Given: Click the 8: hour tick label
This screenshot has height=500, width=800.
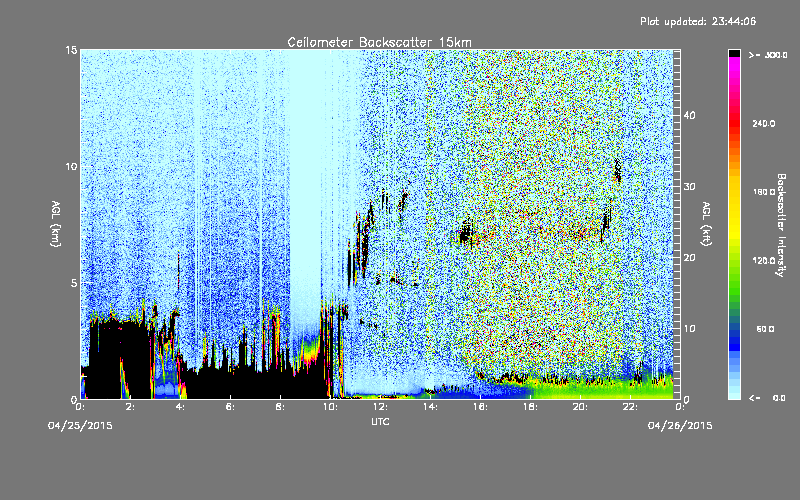Looking at the screenshot, I should tap(280, 407).
